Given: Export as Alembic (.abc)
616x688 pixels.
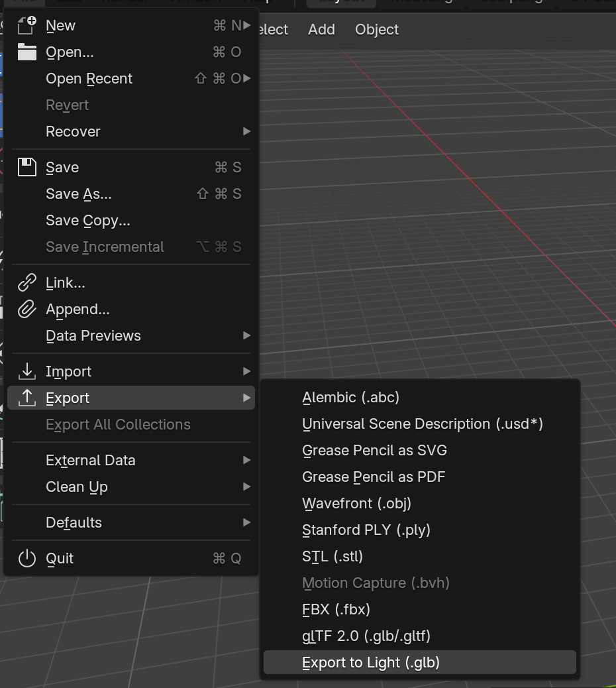Looking at the screenshot, I should tap(419, 397).
